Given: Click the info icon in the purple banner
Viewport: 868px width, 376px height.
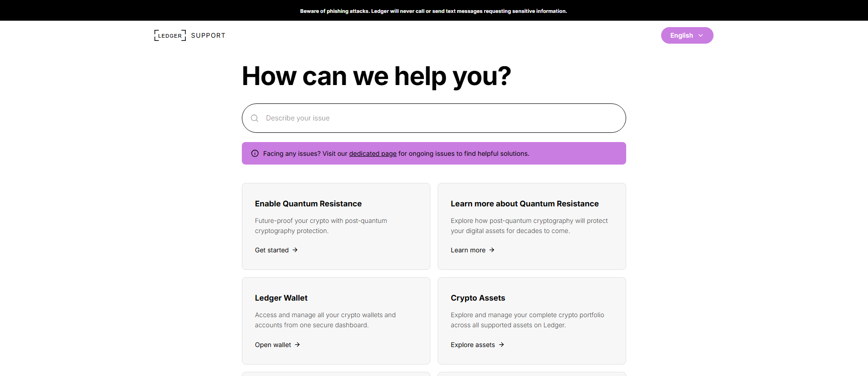Looking at the screenshot, I should click(x=255, y=154).
